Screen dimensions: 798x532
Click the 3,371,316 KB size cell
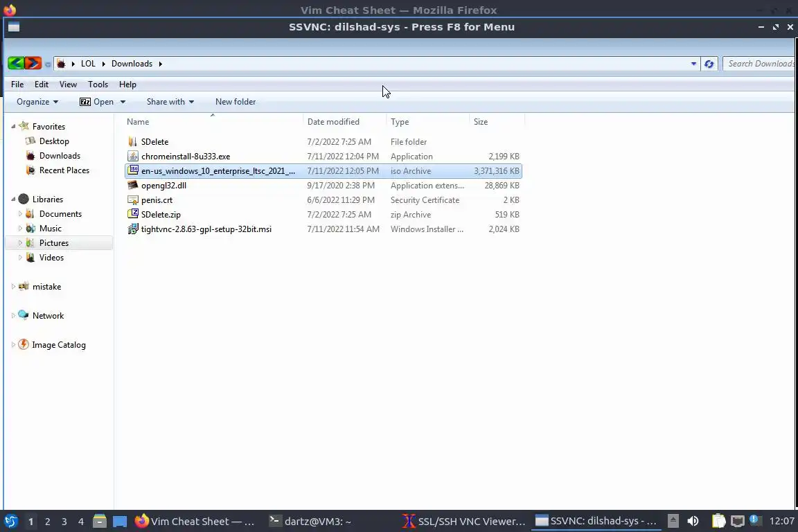(x=496, y=171)
